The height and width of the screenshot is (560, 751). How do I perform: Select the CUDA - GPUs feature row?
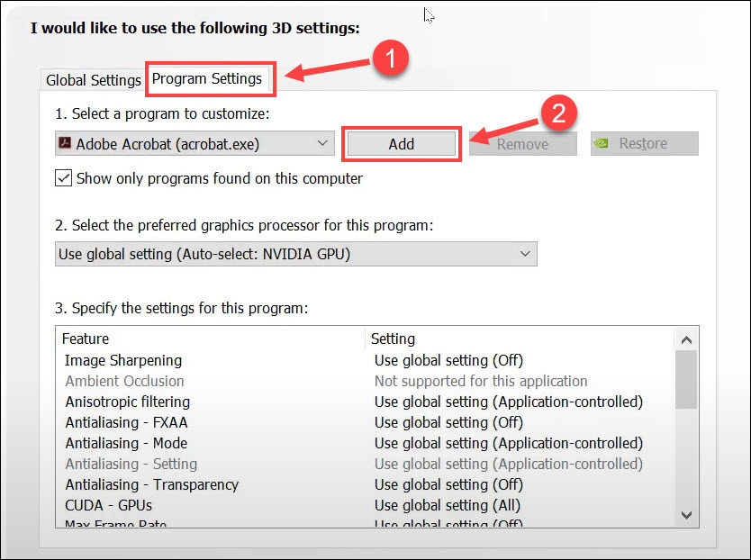(x=108, y=505)
